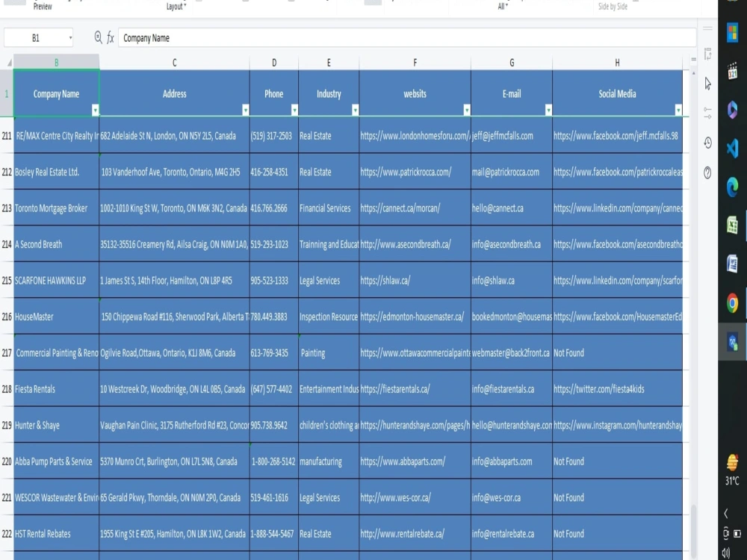This screenshot has height=560, width=747.
Task: Open the weather widget showing 31°C
Action: pyautogui.click(x=733, y=469)
